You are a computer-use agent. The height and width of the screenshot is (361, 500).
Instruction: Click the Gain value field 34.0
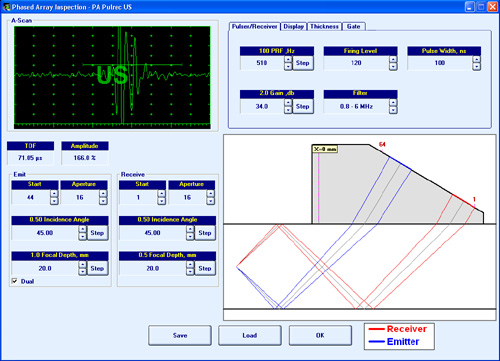point(262,106)
